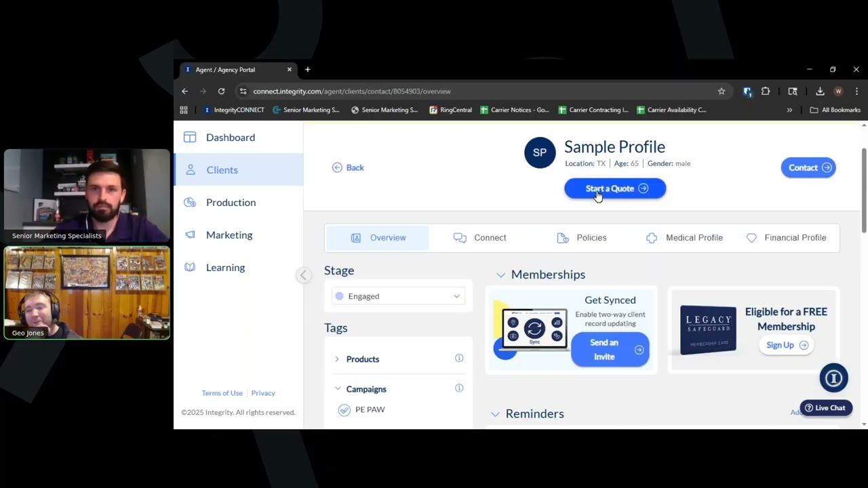
Task: Click the page vertical scrollbar
Action: point(864,190)
